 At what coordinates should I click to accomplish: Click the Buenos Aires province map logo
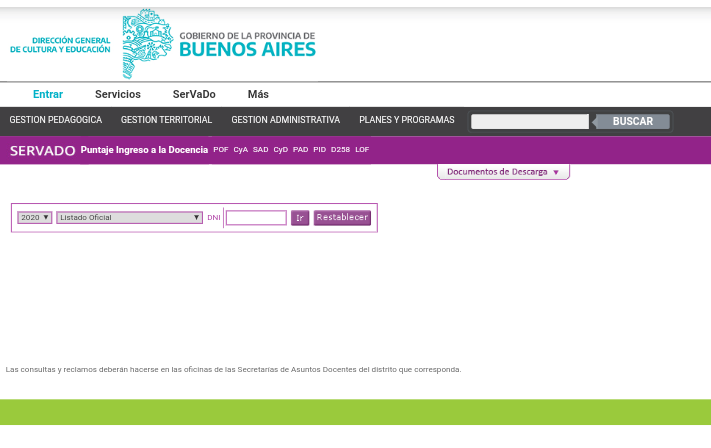(x=147, y=44)
